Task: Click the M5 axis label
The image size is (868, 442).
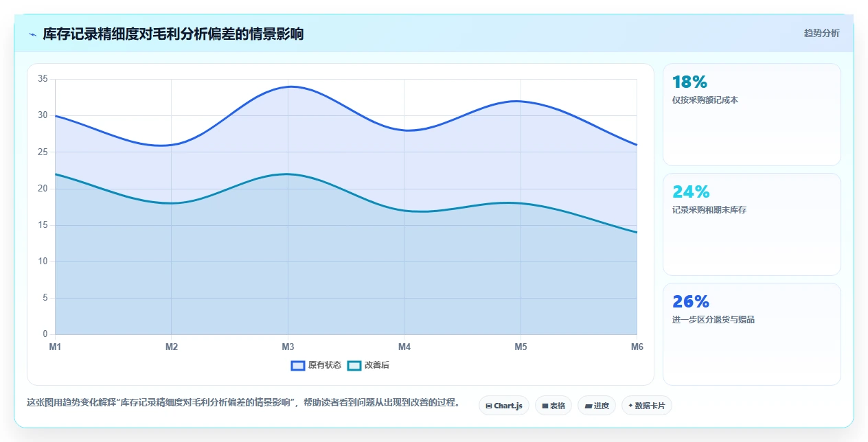Action: (x=521, y=347)
